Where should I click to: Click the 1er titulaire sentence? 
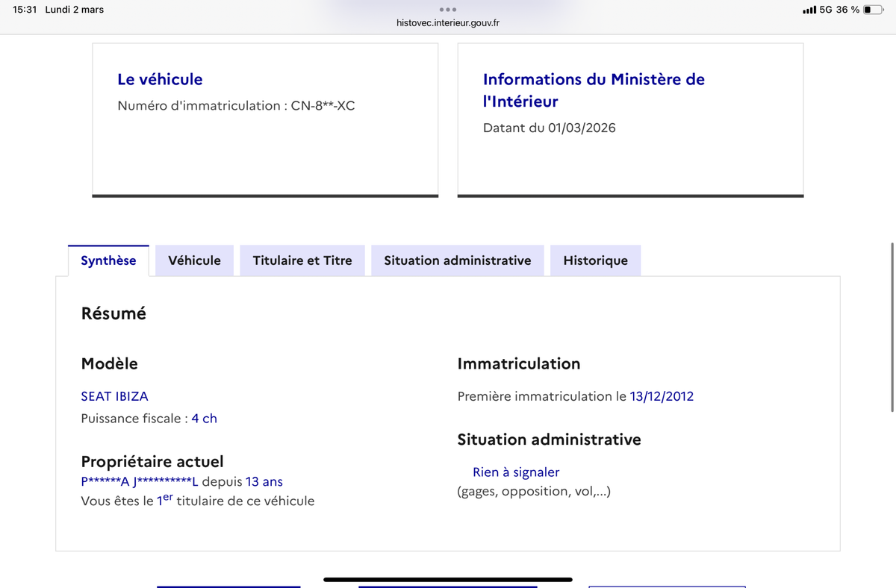pyautogui.click(x=198, y=501)
